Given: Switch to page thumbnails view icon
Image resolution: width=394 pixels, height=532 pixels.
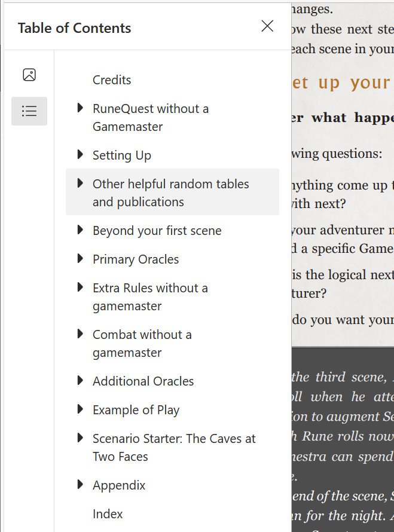Looking at the screenshot, I should tap(29, 75).
